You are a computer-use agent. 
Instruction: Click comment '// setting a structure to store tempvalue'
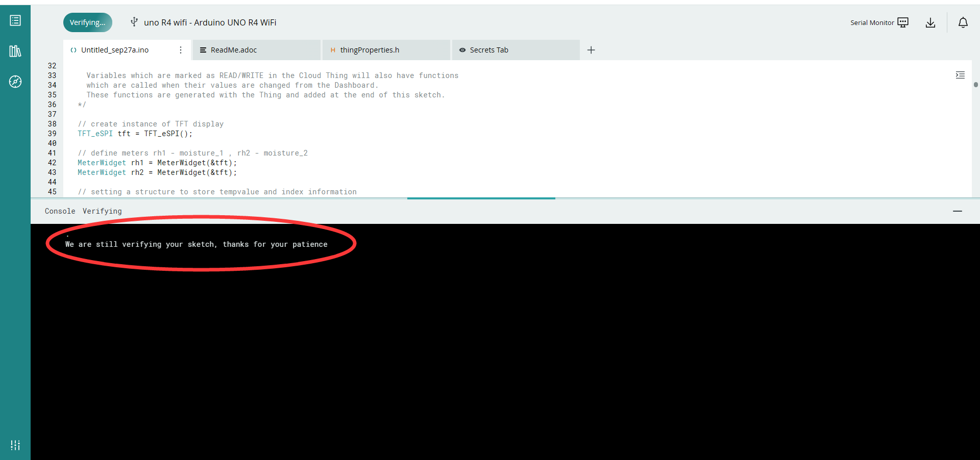tap(217, 192)
